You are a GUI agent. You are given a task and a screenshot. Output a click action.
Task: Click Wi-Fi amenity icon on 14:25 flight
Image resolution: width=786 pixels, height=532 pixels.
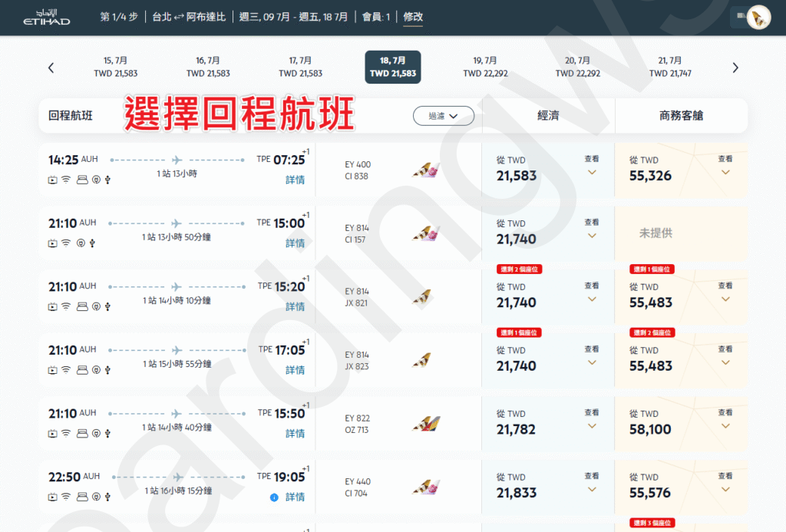coord(66,180)
